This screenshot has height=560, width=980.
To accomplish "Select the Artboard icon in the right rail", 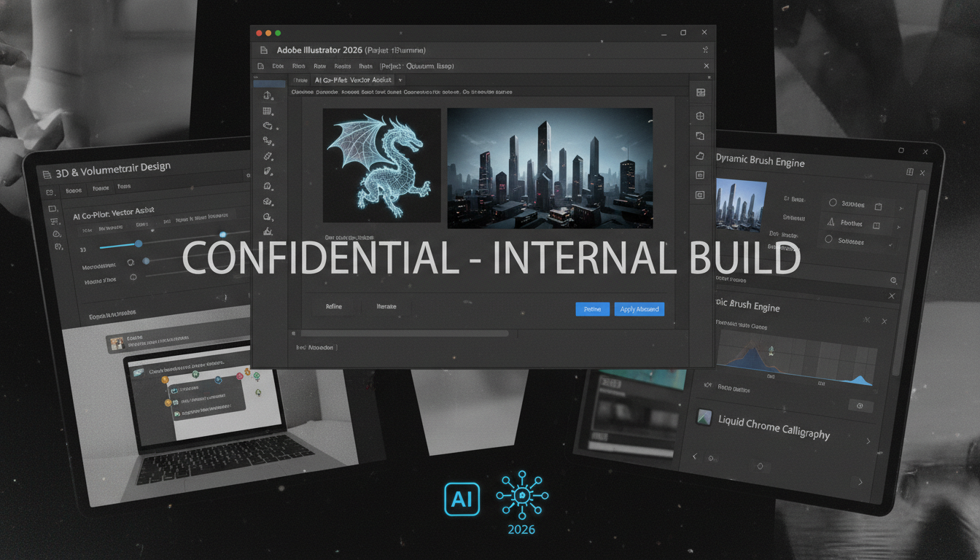I will pos(701,116).
